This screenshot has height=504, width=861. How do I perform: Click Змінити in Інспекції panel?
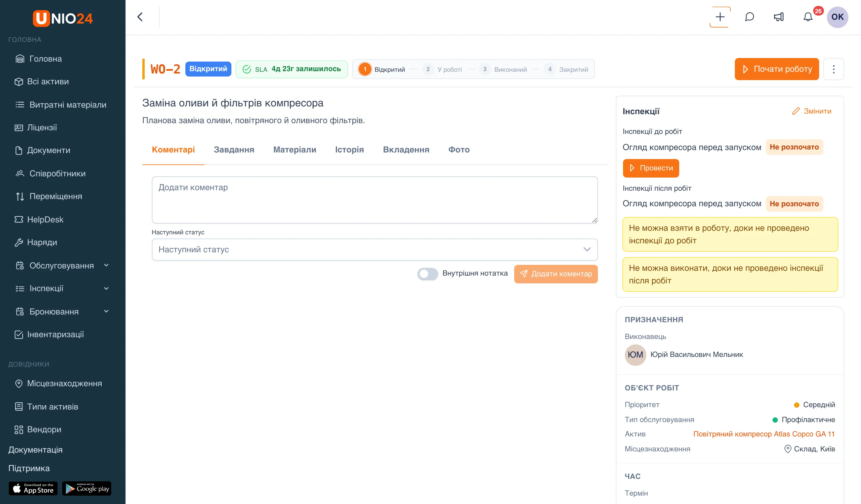pyautogui.click(x=811, y=111)
